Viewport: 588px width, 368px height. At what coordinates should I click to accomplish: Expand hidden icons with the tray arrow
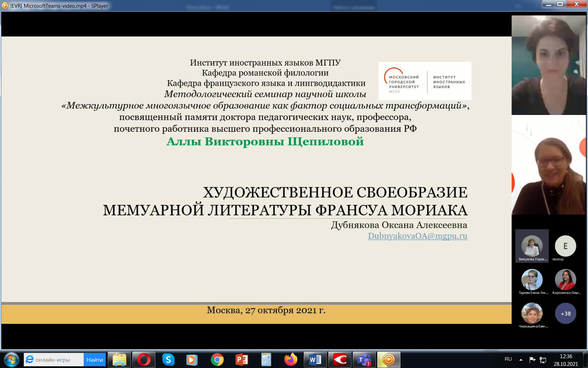click(x=521, y=360)
